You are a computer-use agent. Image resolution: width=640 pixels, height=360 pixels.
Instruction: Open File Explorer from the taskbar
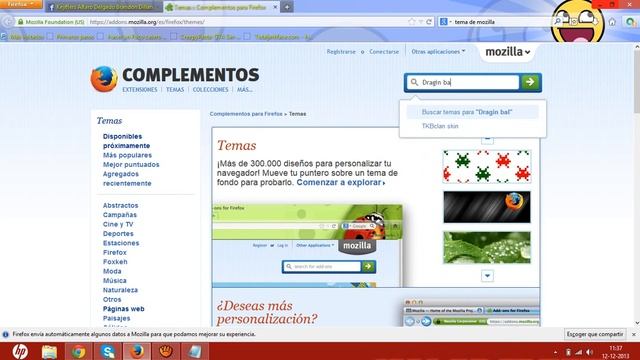[49, 351]
